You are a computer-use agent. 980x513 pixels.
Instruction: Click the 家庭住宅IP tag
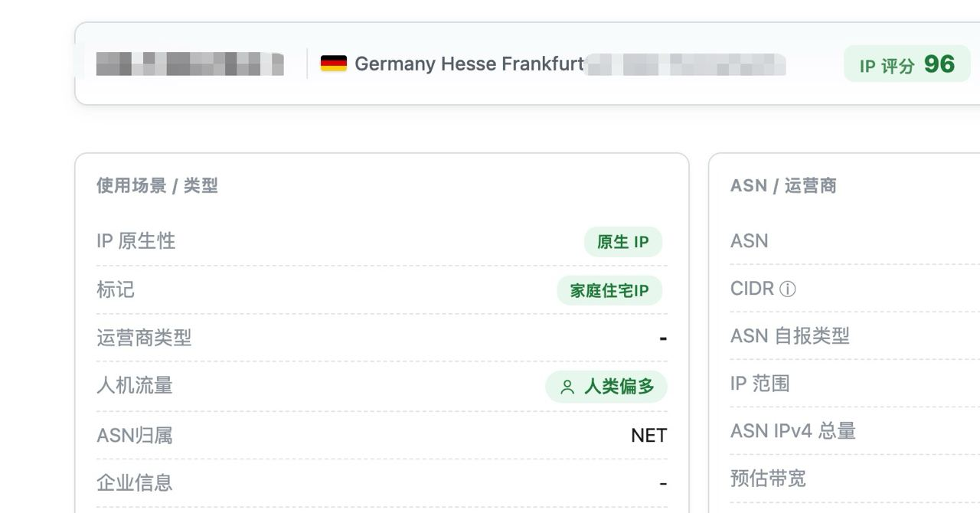609,290
